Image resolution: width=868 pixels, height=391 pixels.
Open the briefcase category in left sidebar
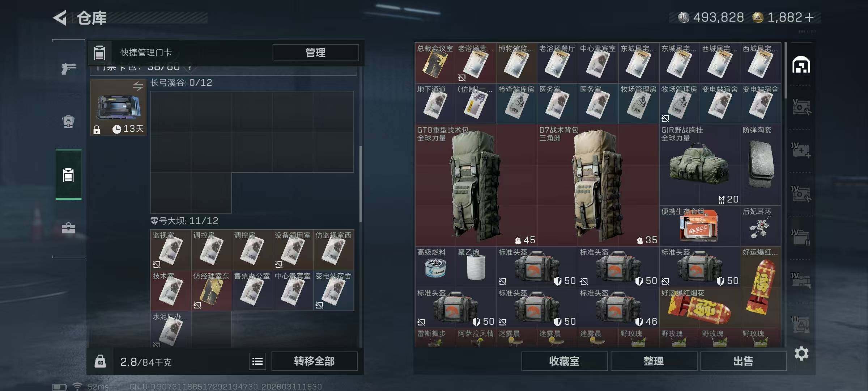[68, 228]
